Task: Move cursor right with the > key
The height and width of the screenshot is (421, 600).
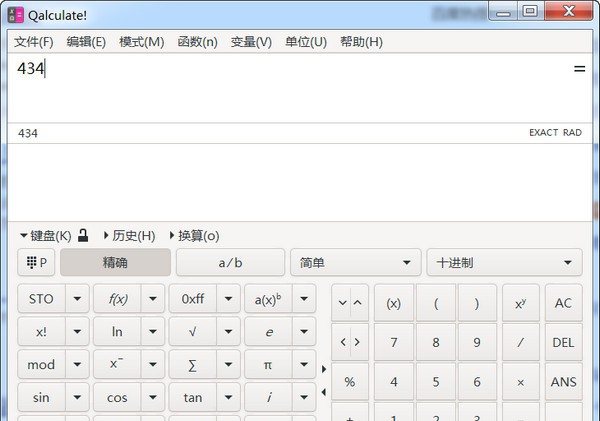Action: pyautogui.click(x=359, y=342)
